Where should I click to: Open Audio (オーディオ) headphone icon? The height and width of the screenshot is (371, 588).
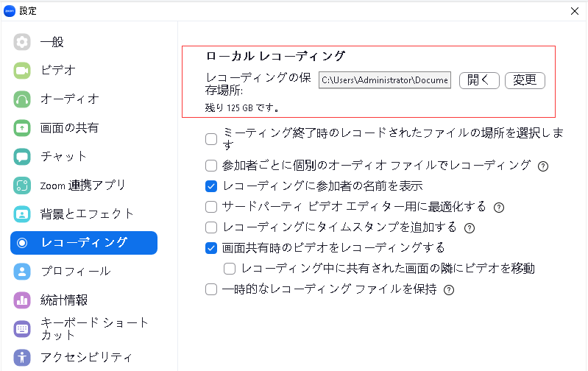tap(22, 99)
